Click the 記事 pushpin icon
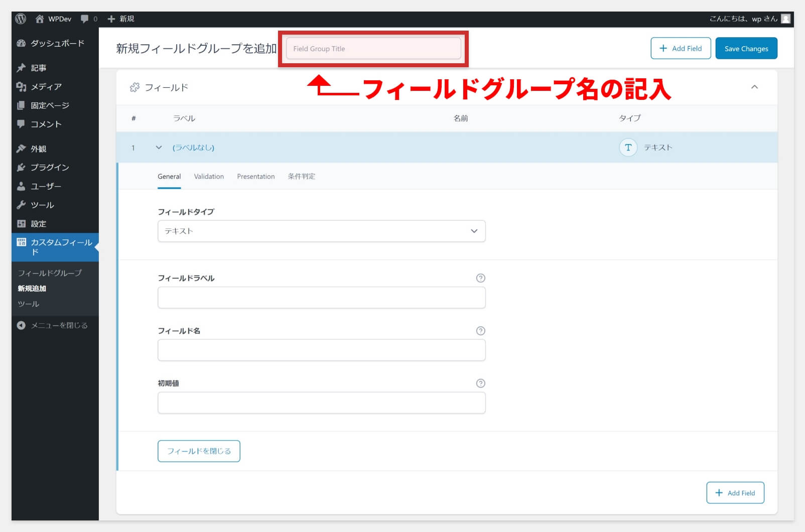The height and width of the screenshot is (532, 805). tap(21, 68)
